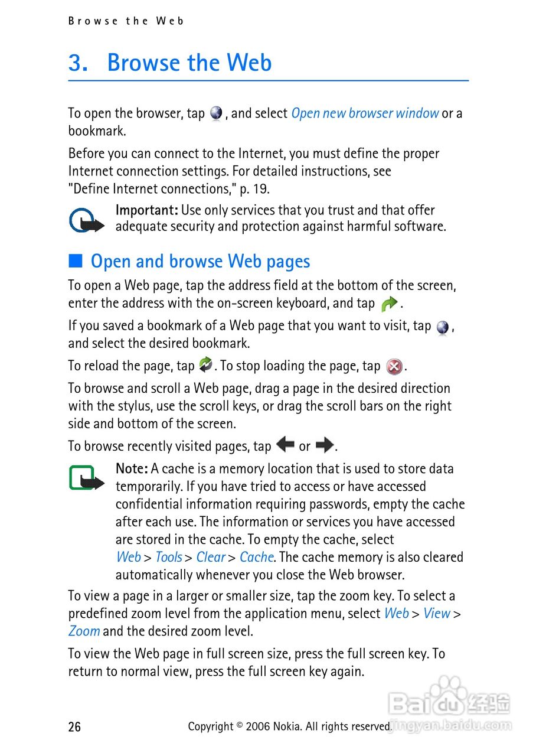This screenshot has height=756, width=546.
Task: Click the globe icon in the saved bookmark sentence
Action: pyautogui.click(x=442, y=327)
